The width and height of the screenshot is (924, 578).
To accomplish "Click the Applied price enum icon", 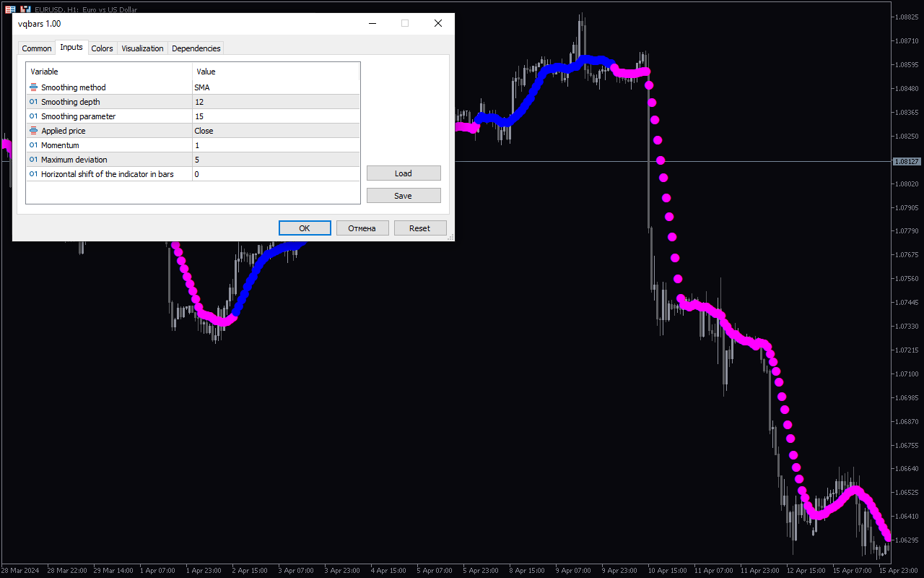I will coord(34,131).
